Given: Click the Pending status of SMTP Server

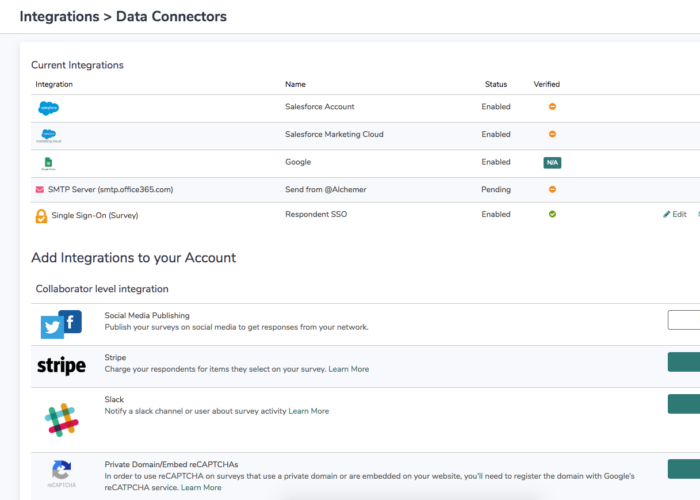Looking at the screenshot, I should 496,190.
